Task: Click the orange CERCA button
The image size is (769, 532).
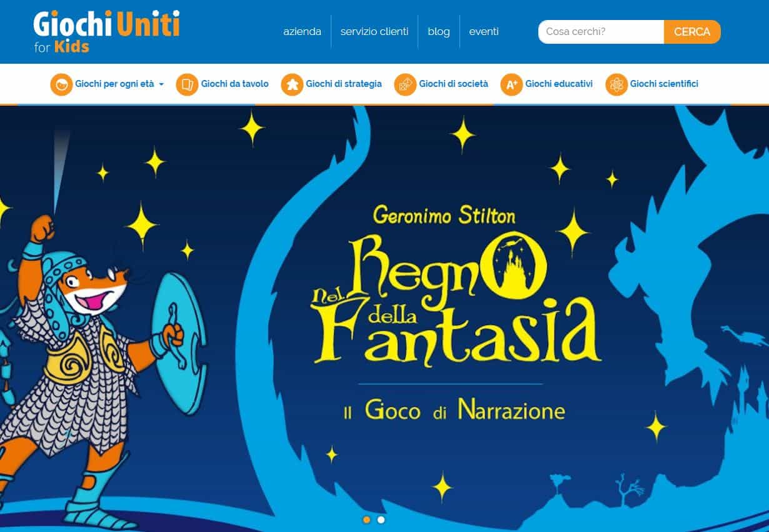Action: (x=692, y=32)
